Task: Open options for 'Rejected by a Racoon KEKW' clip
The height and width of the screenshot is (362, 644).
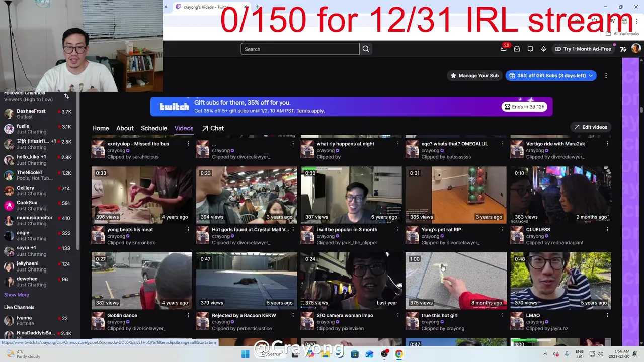Action: 293,315
